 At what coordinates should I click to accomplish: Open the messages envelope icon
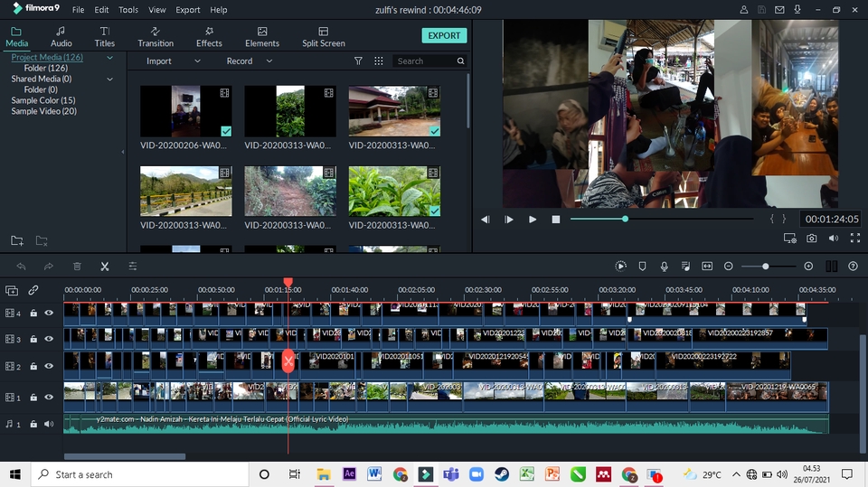[x=779, y=9]
